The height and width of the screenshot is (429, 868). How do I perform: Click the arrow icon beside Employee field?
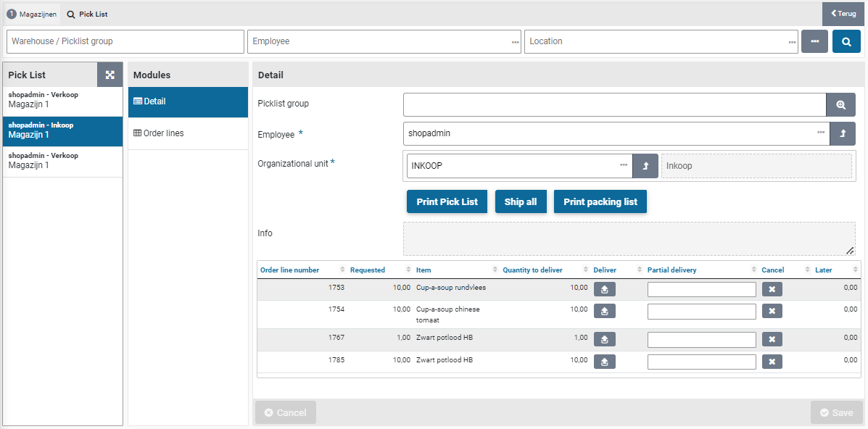tap(842, 133)
